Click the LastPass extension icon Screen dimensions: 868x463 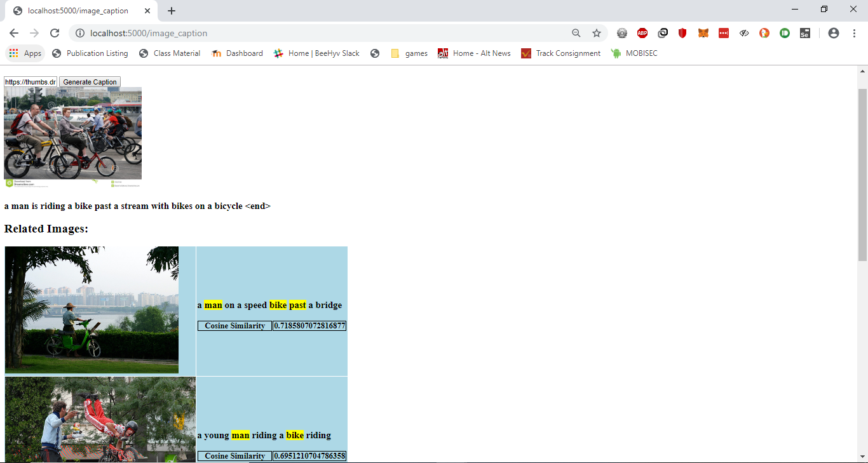click(724, 33)
